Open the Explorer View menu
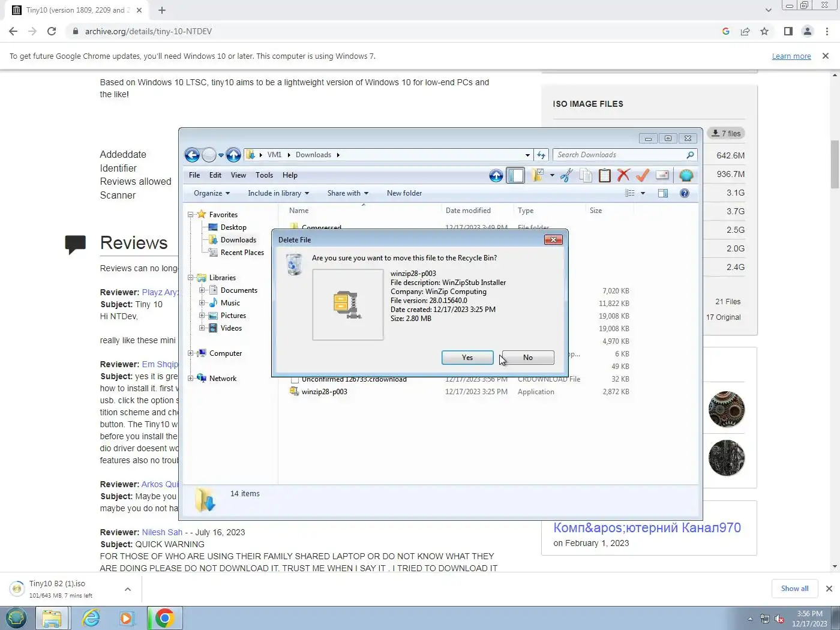 tap(238, 175)
